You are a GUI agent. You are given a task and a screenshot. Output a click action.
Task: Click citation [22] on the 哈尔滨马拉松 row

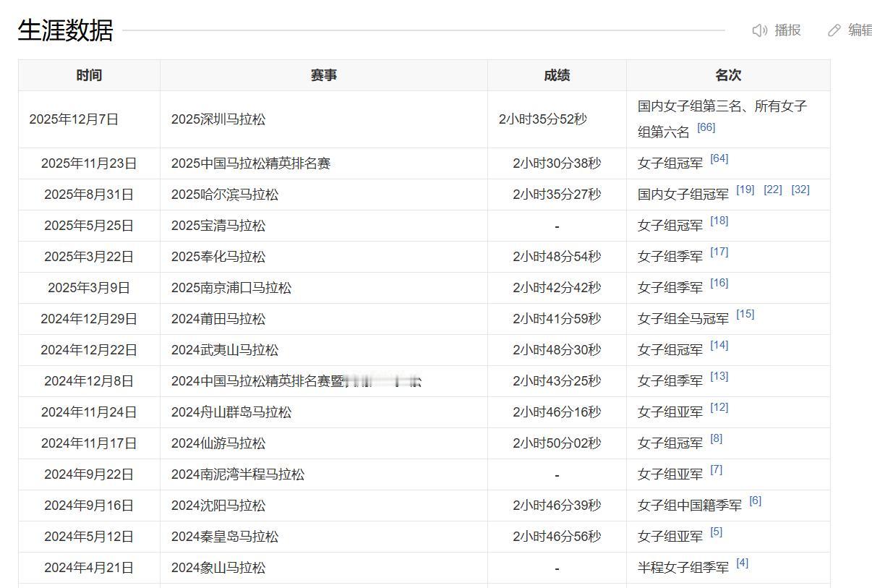click(x=773, y=189)
